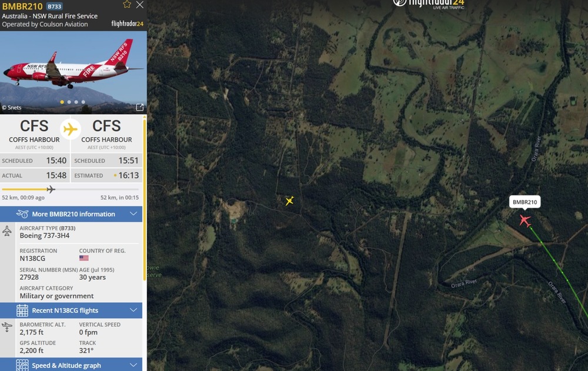Viewport: 588px width, 371px height.
Task: Expand More BMBR210 information chevron
Action: point(133,214)
